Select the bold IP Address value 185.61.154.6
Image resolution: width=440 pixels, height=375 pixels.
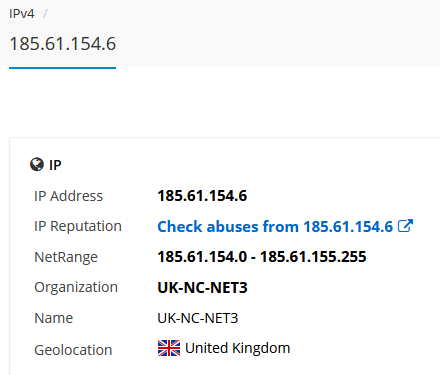202,196
